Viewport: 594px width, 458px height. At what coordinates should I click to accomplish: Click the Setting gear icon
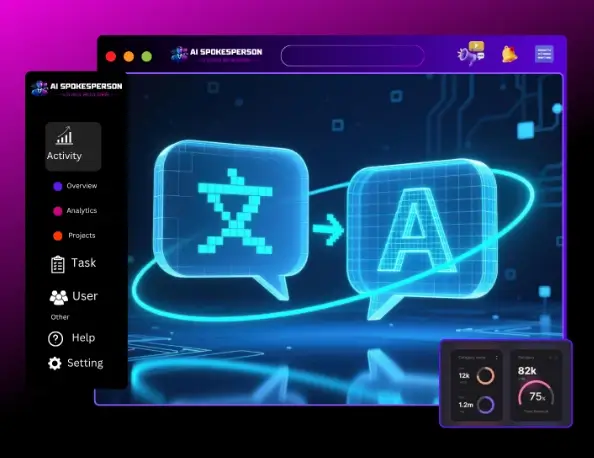[55, 363]
